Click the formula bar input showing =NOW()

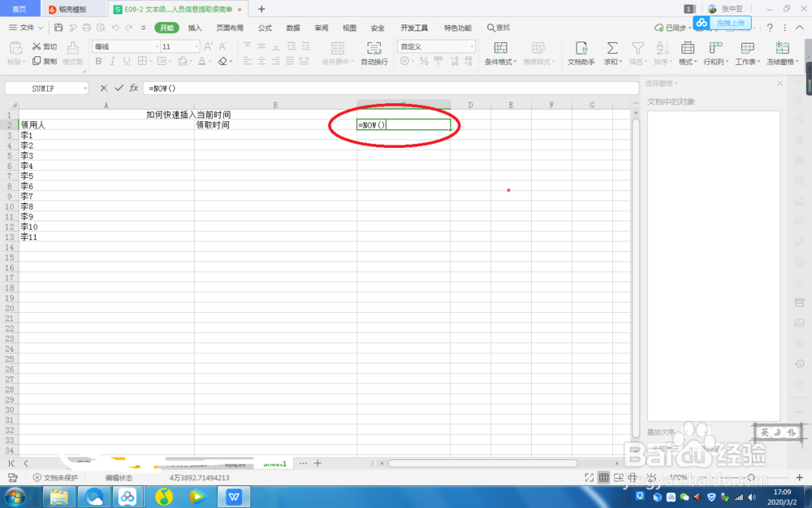pyautogui.click(x=391, y=88)
